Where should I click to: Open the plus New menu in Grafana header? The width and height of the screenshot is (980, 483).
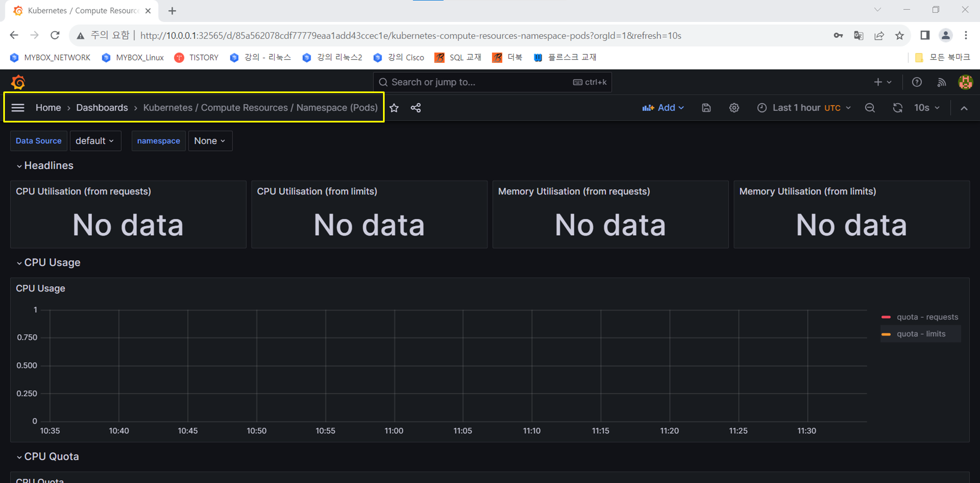(x=882, y=82)
